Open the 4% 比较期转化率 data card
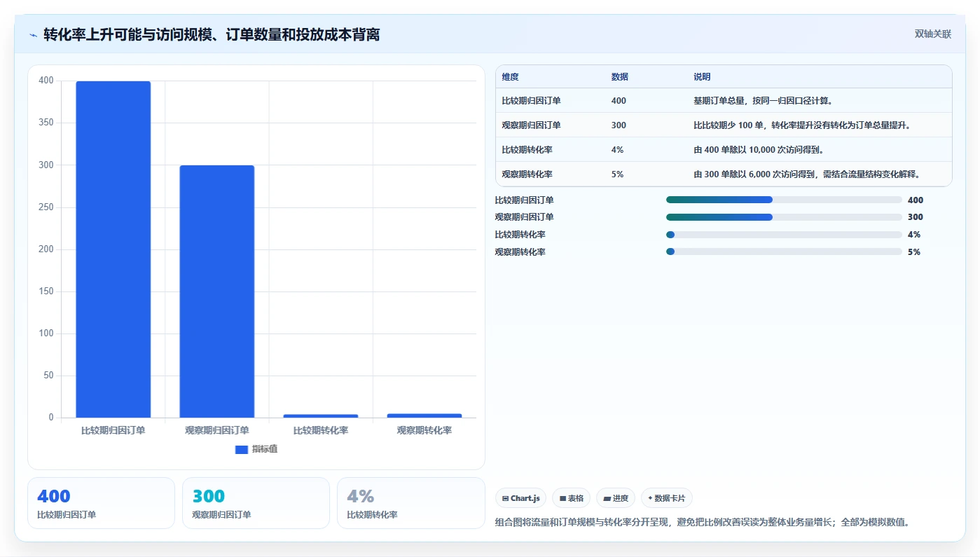The image size is (980, 557). tap(410, 503)
